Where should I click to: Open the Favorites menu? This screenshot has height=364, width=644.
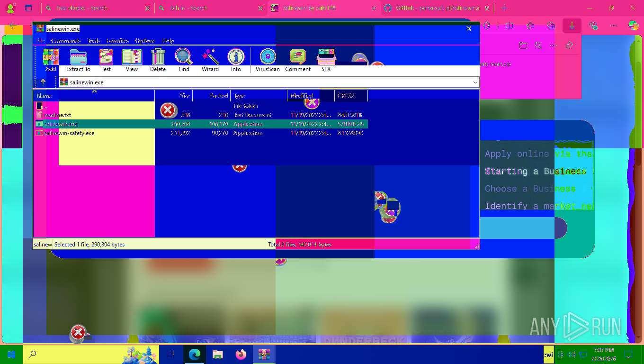click(x=118, y=41)
